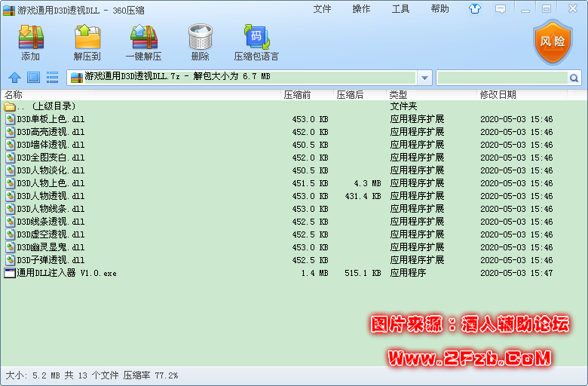This screenshot has height=386, width=588.
Task: Open the feedback message icon in title bar
Action: click(x=501, y=9)
